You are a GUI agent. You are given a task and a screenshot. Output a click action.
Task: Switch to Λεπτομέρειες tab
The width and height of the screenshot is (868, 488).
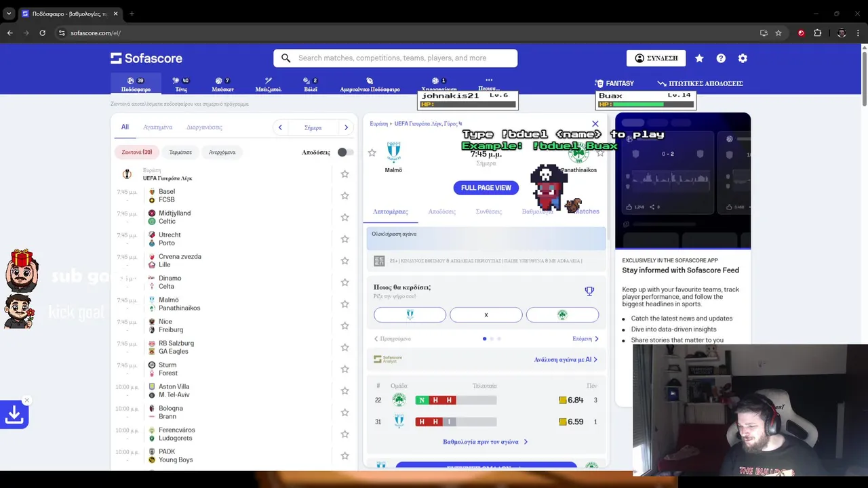391,211
